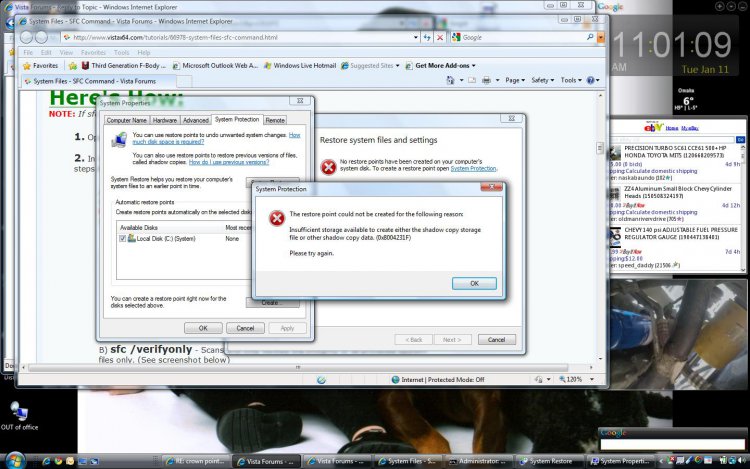Click the red error icon in System Protection dialog
The width and height of the screenshot is (750, 469).
coord(276,218)
